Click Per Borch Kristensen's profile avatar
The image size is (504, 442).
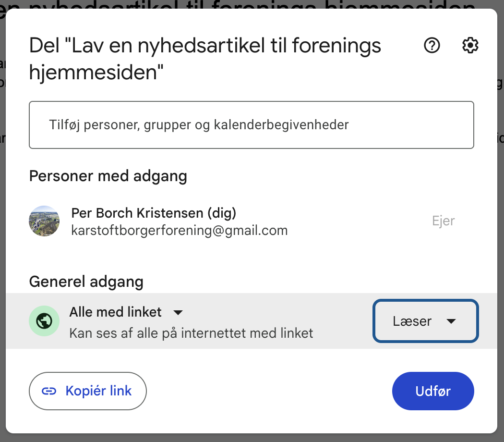pyautogui.click(x=44, y=221)
